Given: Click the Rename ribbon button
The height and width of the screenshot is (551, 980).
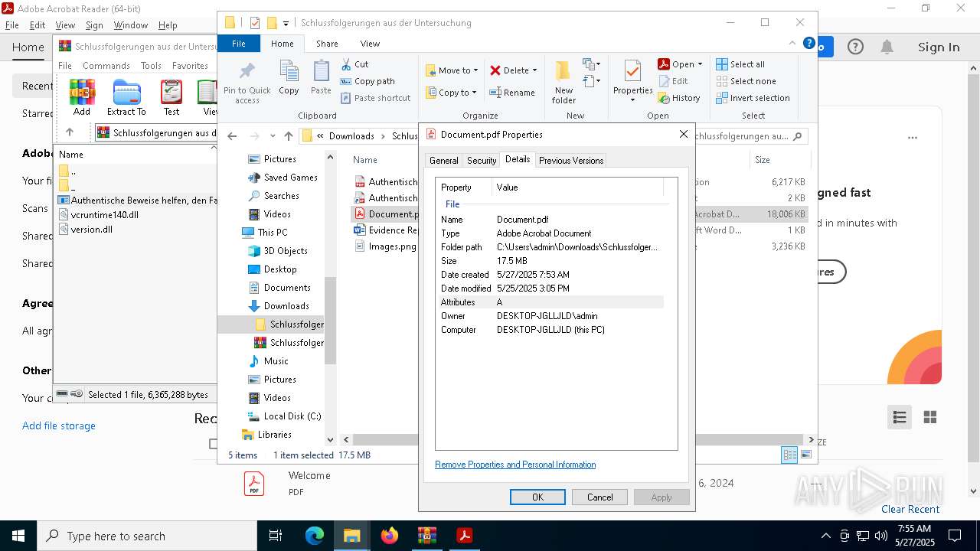Looking at the screenshot, I should point(512,93).
